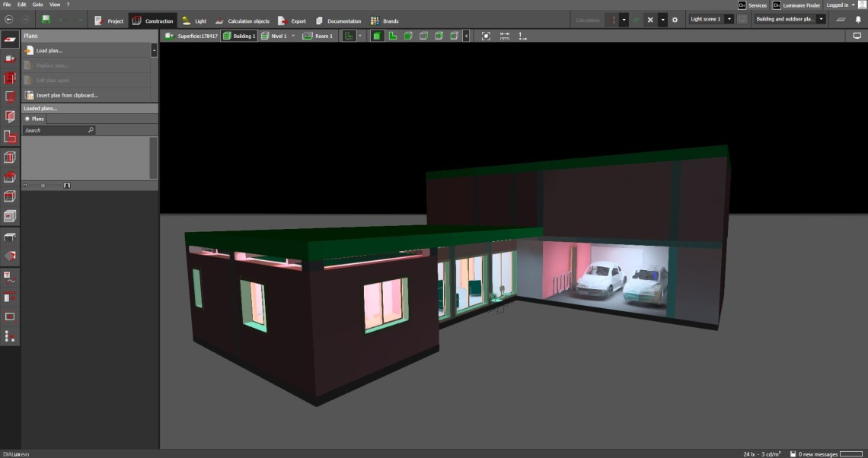Select the Plans radio tab
868x458 pixels.
pos(34,119)
